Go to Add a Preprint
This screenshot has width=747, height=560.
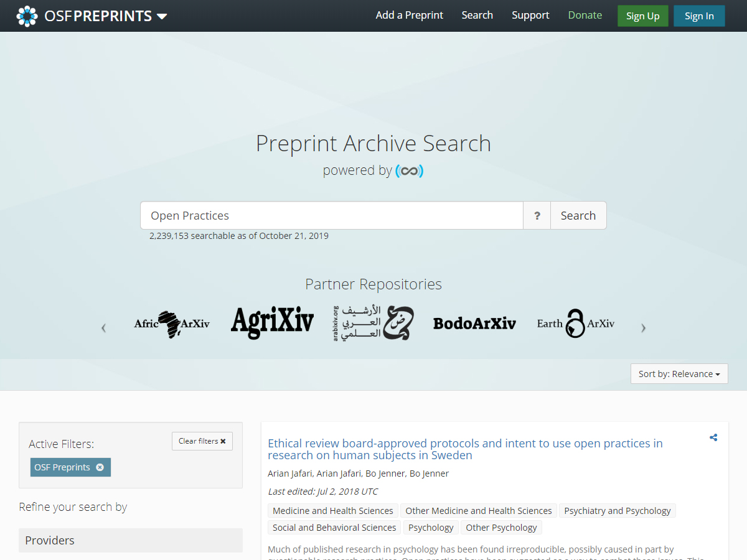pos(410,16)
